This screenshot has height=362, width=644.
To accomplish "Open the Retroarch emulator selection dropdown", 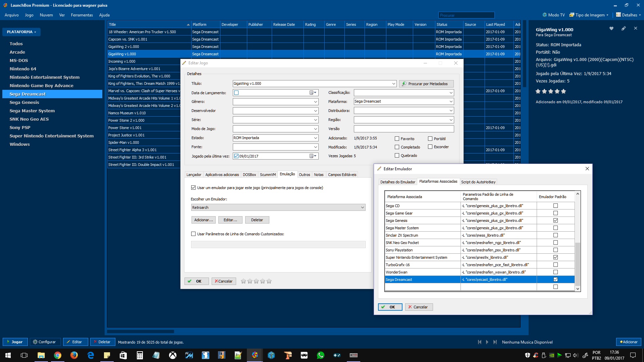I will coord(278,207).
